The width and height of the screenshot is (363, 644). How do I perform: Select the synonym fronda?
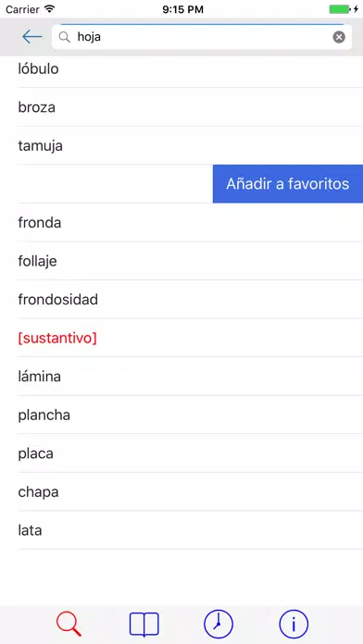click(x=191, y=222)
